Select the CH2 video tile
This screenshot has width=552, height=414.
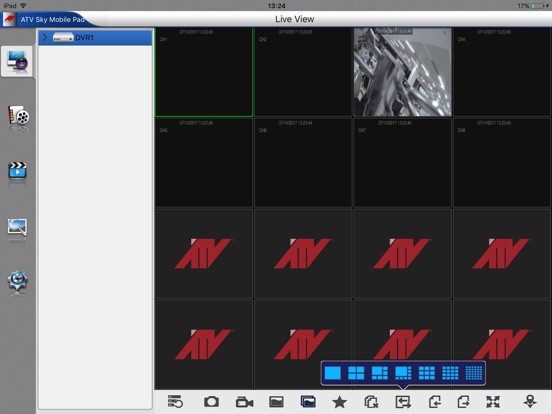click(x=303, y=72)
